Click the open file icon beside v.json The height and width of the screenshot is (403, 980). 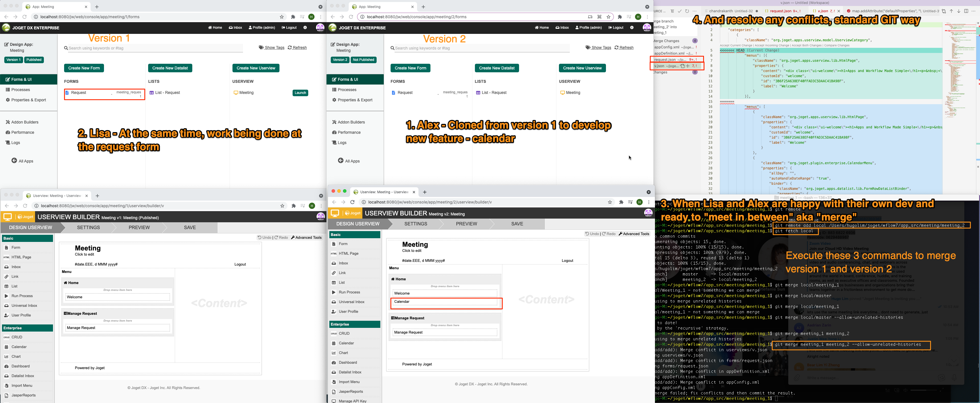[683, 66]
